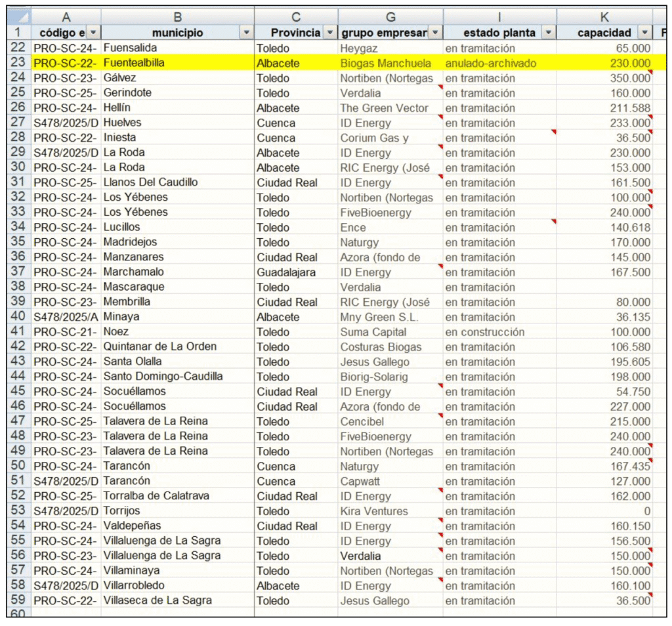672x626 pixels.
Task: Expand the estado planta filter dropdown
Action: pos(548,33)
